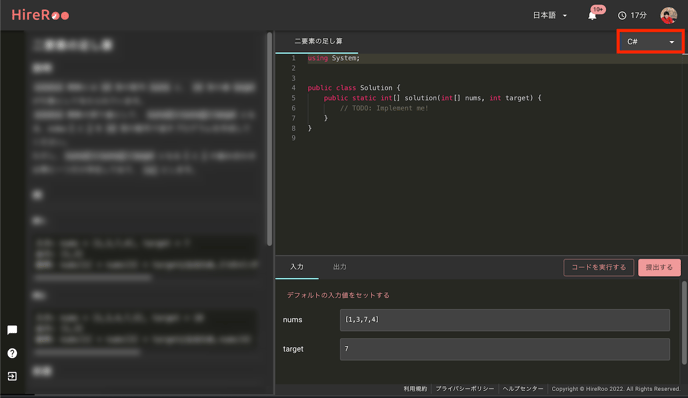Screen dimensions: 688x398
Task: Focus the nums input field
Action: [x=505, y=320]
